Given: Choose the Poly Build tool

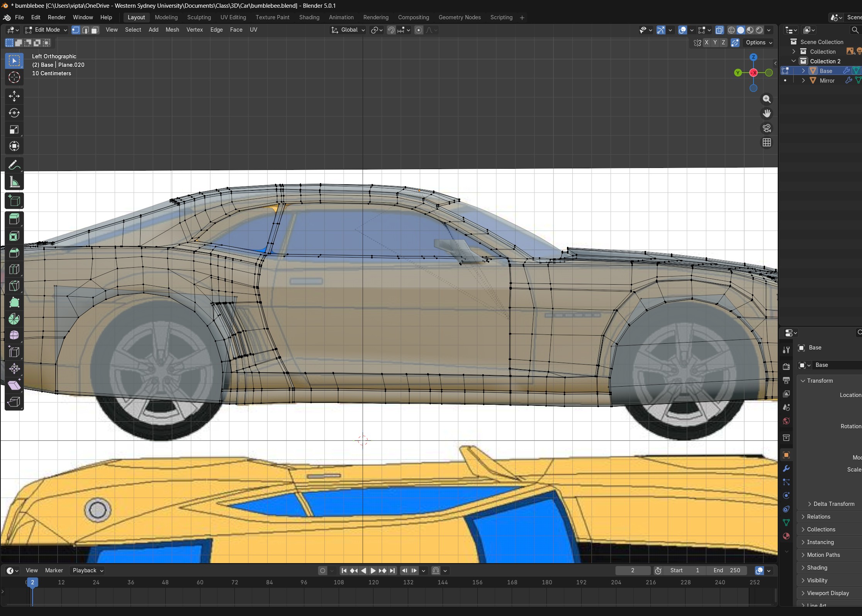Looking at the screenshot, I should [x=14, y=302].
